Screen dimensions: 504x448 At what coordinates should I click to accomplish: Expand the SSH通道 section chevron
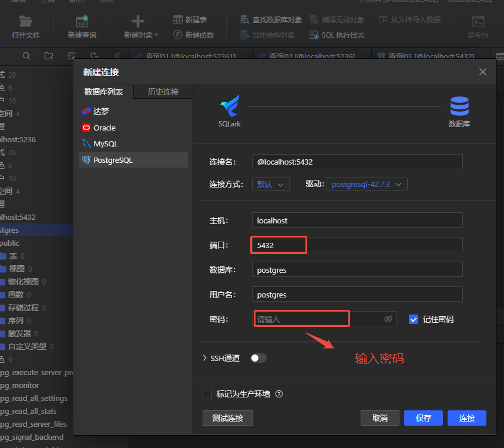205,358
